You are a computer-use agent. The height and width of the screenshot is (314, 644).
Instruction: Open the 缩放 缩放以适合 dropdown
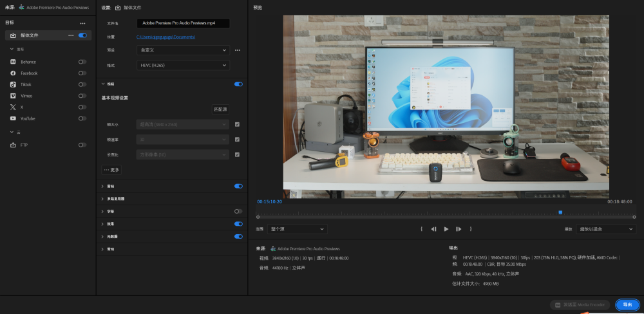pyautogui.click(x=606, y=229)
